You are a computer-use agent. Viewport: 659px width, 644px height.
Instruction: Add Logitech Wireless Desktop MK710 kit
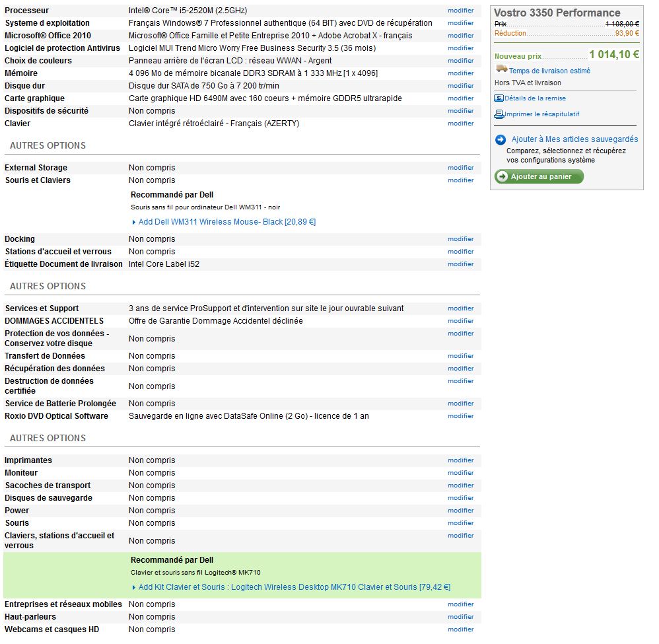coord(294,587)
